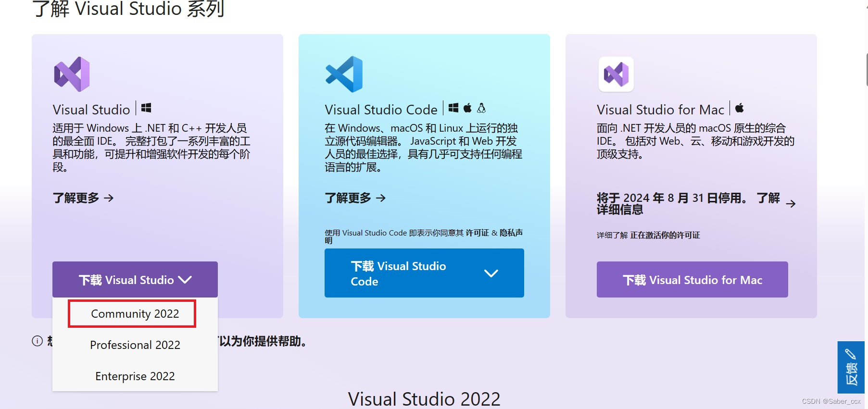Click Apple icon beside Visual Studio for Mac
868x409 pixels.
pyautogui.click(x=740, y=108)
